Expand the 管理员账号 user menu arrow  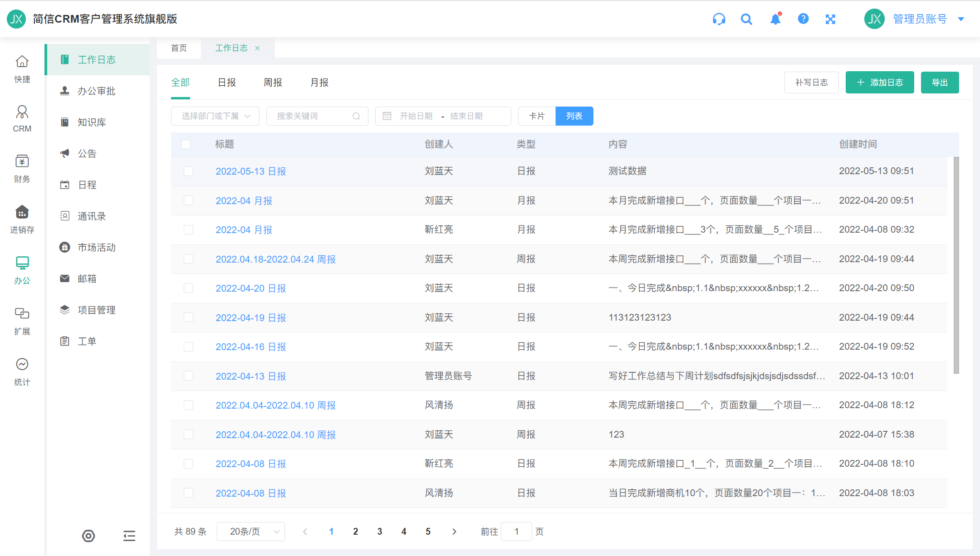[960, 19]
